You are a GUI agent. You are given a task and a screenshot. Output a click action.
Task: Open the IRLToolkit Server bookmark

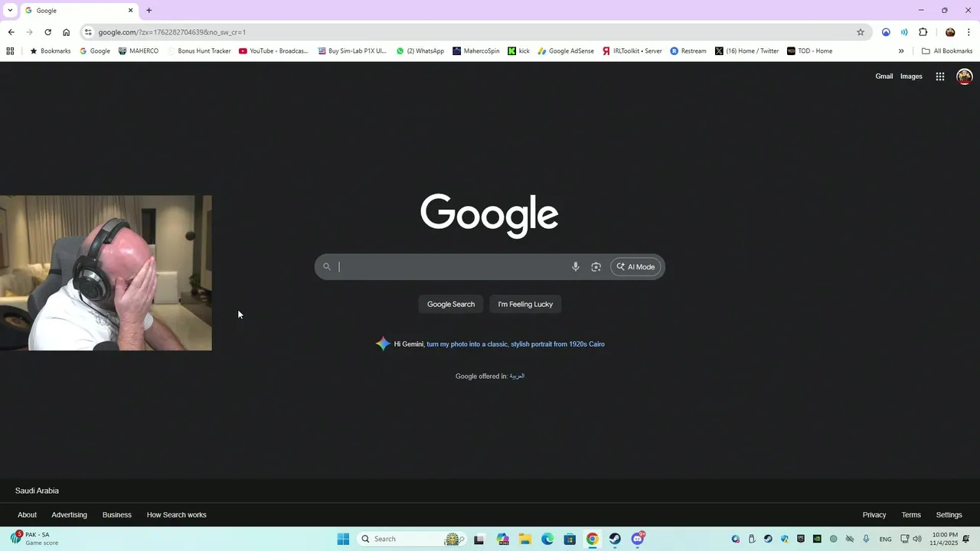[632, 51]
